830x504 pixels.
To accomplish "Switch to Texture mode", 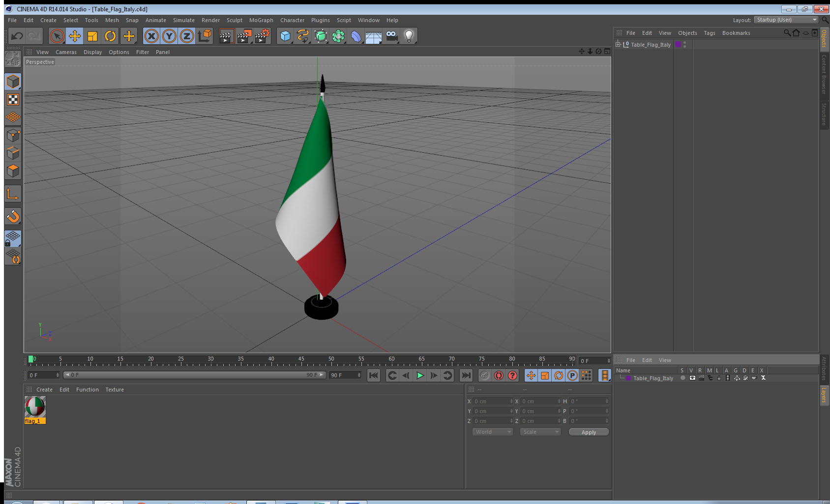I will coord(13,100).
